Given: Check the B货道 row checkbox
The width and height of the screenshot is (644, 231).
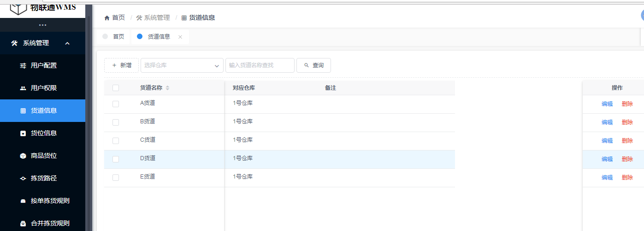Looking at the screenshot, I should (x=116, y=122).
